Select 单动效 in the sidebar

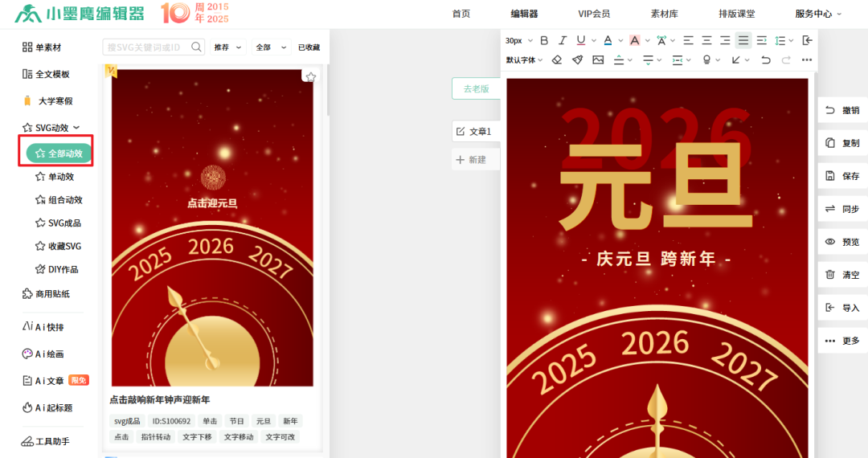[x=55, y=177]
